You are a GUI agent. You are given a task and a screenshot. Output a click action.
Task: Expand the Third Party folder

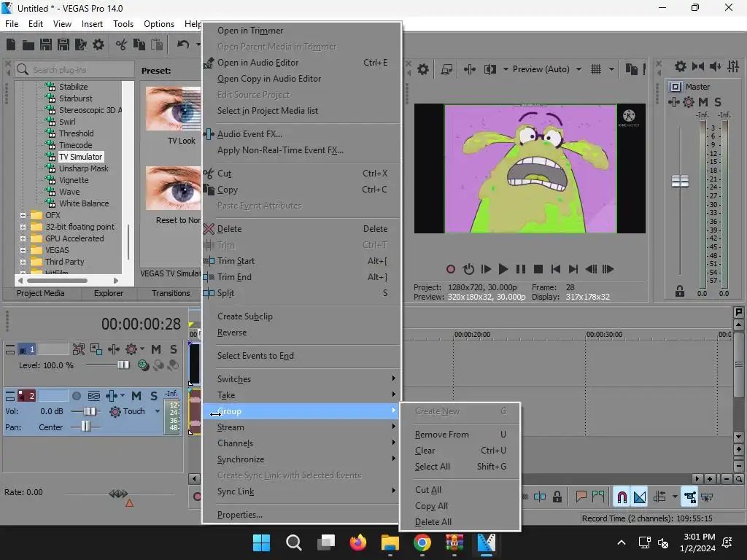click(23, 262)
